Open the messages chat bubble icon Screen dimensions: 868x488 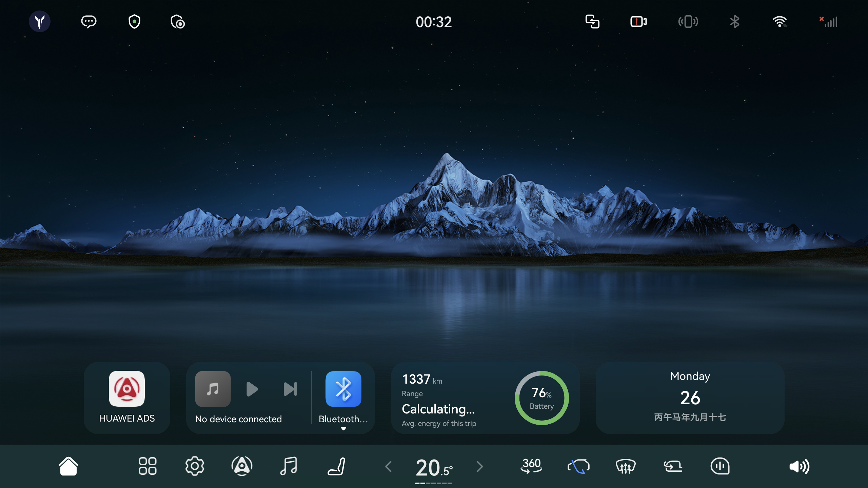[x=88, y=22]
